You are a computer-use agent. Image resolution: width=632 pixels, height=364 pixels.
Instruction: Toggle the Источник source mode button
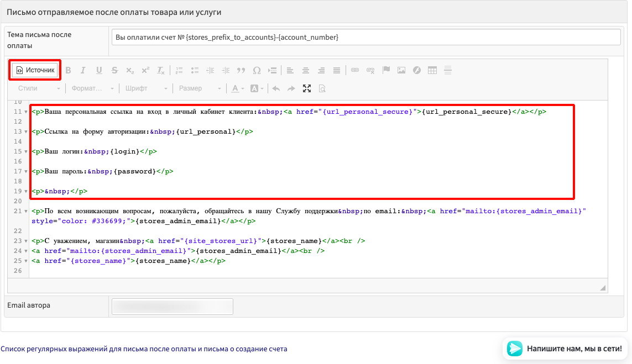35,70
